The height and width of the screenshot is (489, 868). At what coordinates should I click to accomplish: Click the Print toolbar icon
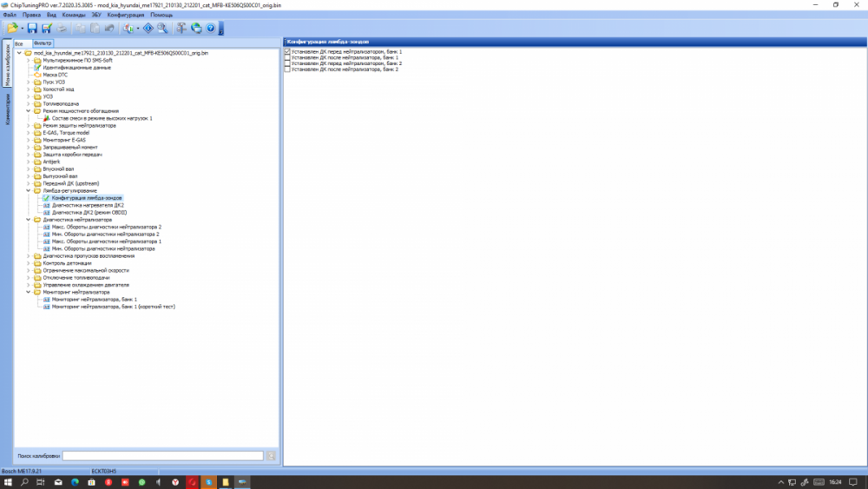coord(62,29)
